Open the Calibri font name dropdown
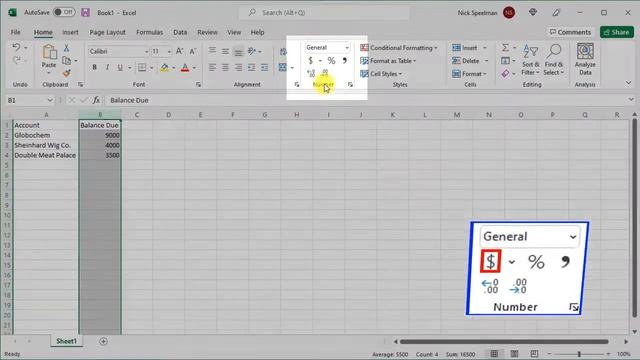This screenshot has width=640, height=360. [146, 51]
